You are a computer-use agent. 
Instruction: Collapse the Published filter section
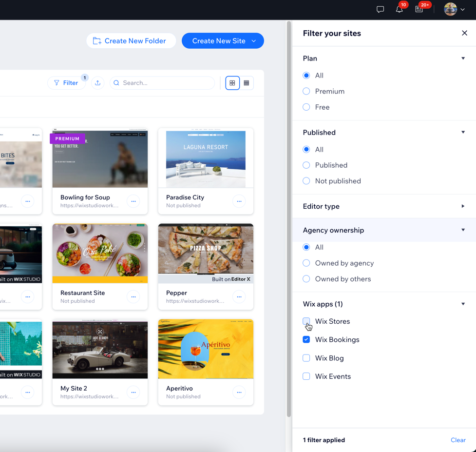tap(463, 132)
